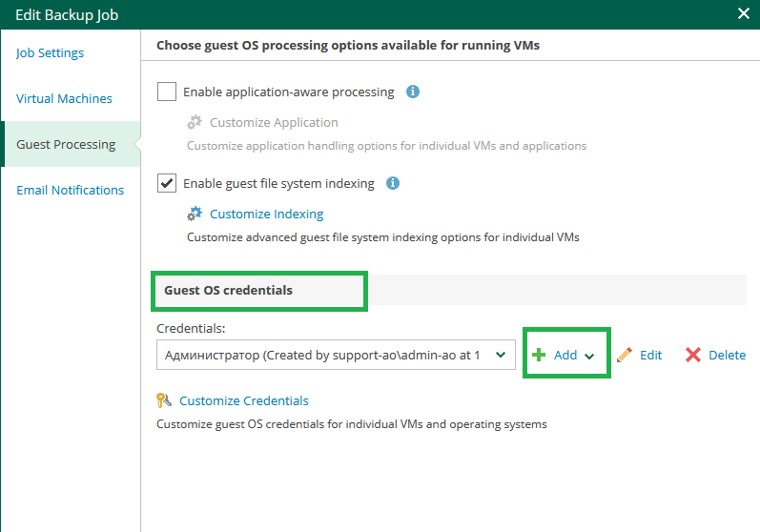Open the Job Settings tab

click(50, 52)
